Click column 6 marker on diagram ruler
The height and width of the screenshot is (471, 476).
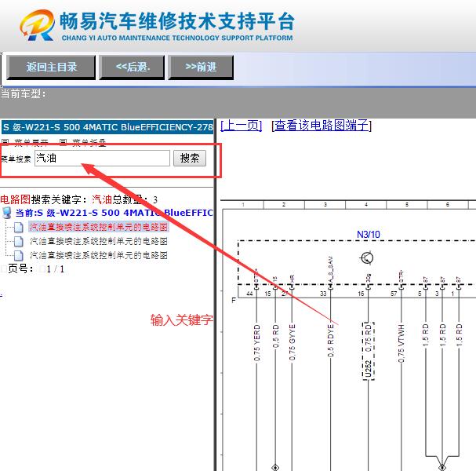448,205
